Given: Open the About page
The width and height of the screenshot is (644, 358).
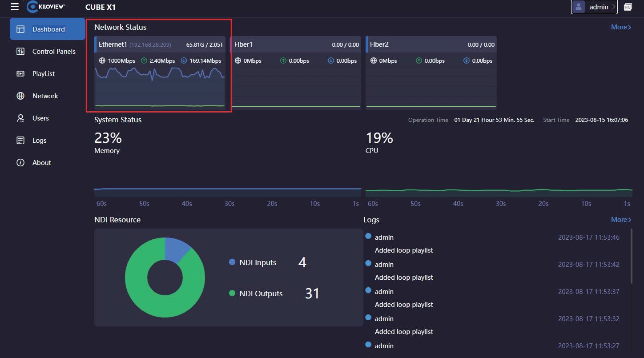Looking at the screenshot, I should [48, 163].
